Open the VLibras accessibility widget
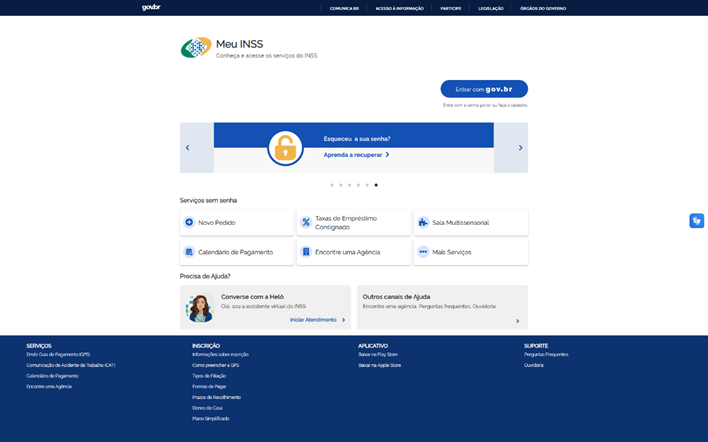The height and width of the screenshot is (442, 708). coord(697,220)
